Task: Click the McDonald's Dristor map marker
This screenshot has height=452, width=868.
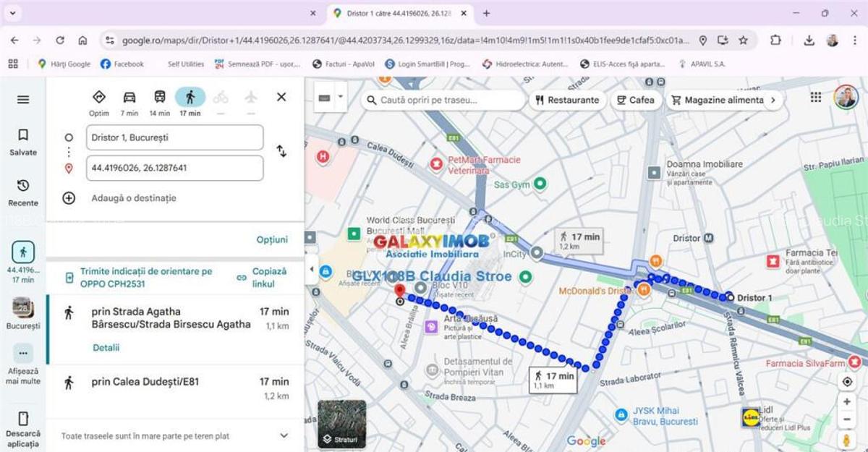Action: pos(644,289)
